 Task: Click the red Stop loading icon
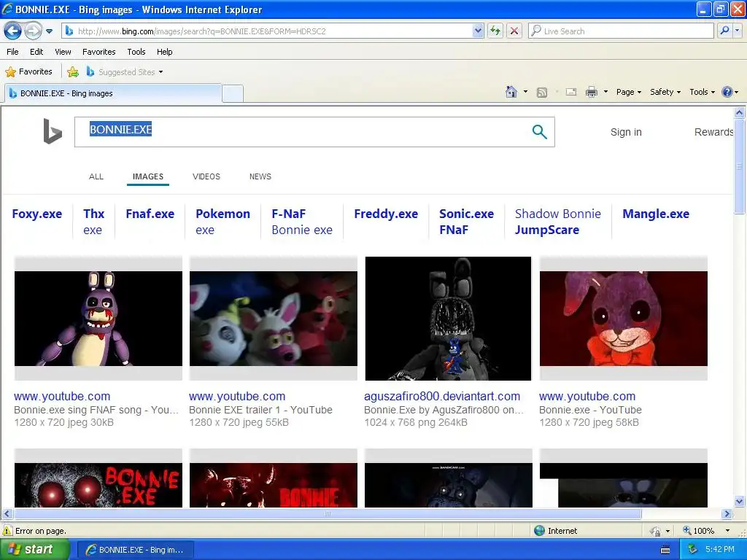[514, 31]
